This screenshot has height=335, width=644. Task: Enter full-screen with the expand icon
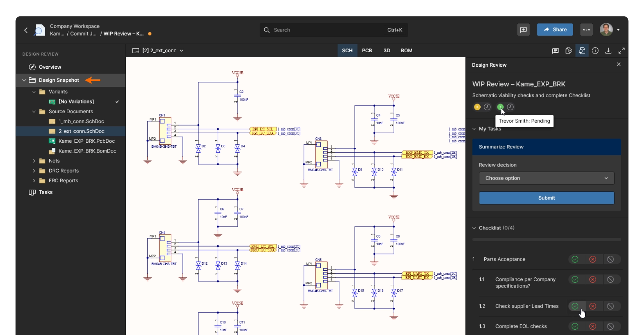tap(622, 51)
